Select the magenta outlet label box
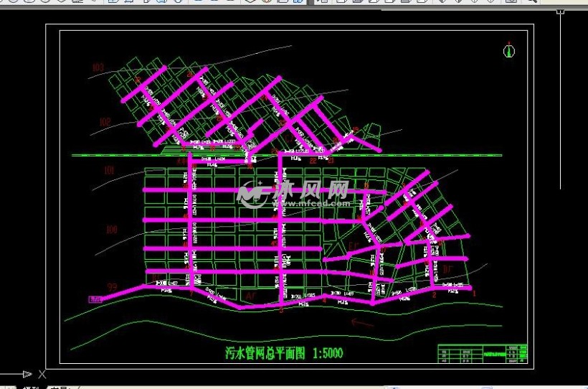This screenshot has width=588, height=389. pos(95,299)
